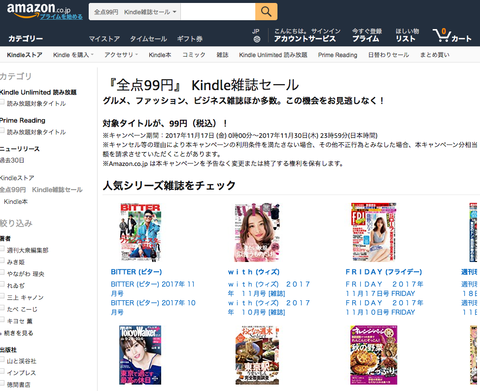Click FRIDAY (フライデー) series title link
Image resolution: width=480 pixels, height=391 pixels.
[384, 272]
